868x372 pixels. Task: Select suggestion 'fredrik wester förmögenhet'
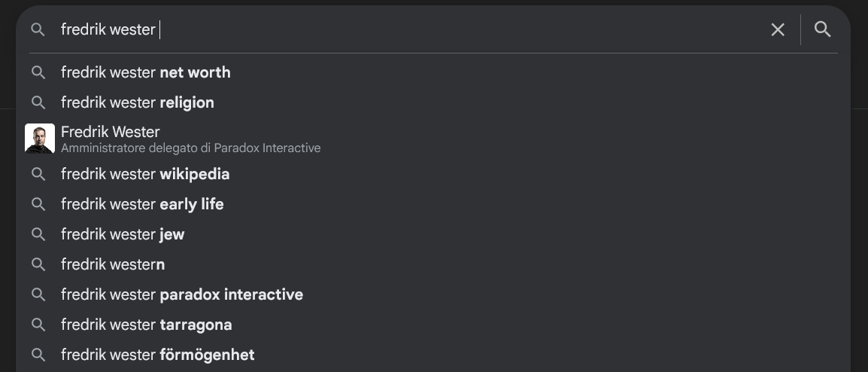pyautogui.click(x=433, y=354)
